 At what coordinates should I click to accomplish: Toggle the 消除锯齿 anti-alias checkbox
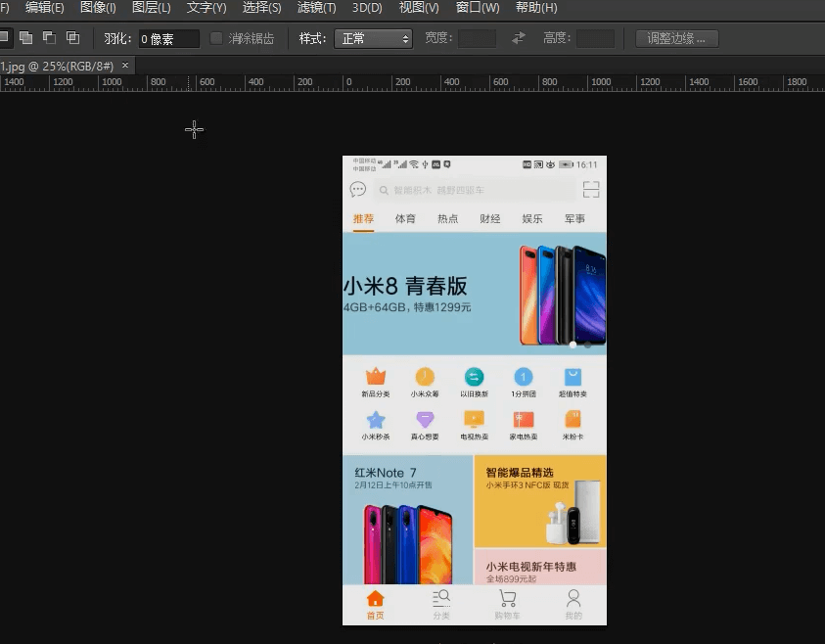click(215, 38)
